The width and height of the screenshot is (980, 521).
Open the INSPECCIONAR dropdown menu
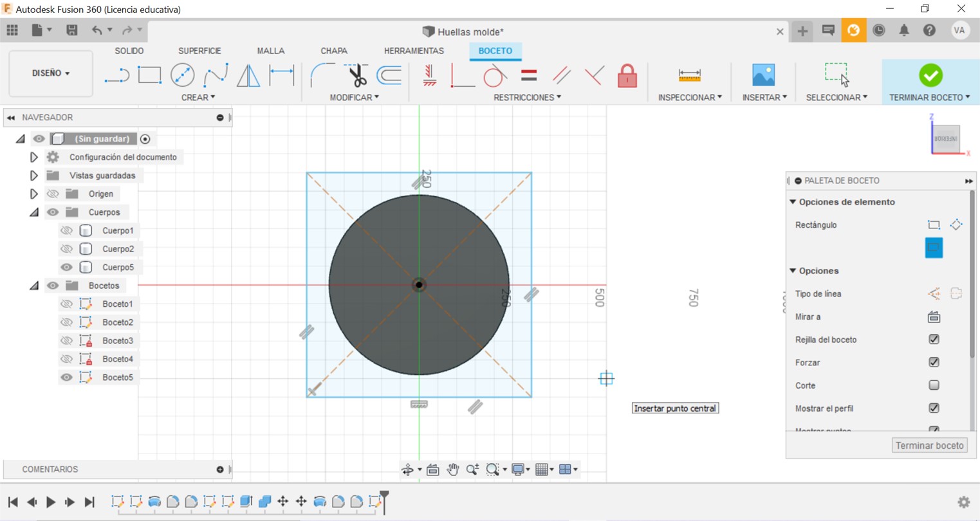coord(690,97)
